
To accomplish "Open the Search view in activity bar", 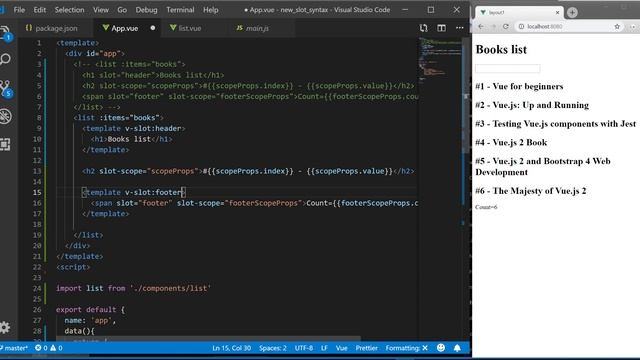I will 5,60.
